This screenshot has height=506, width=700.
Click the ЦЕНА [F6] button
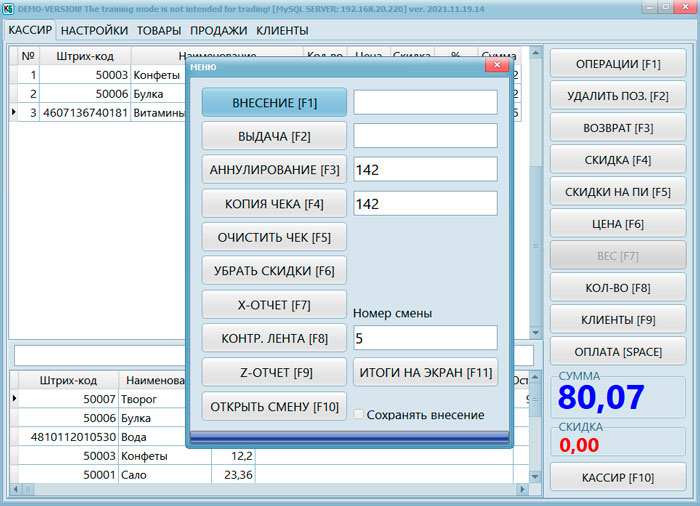coord(618,224)
